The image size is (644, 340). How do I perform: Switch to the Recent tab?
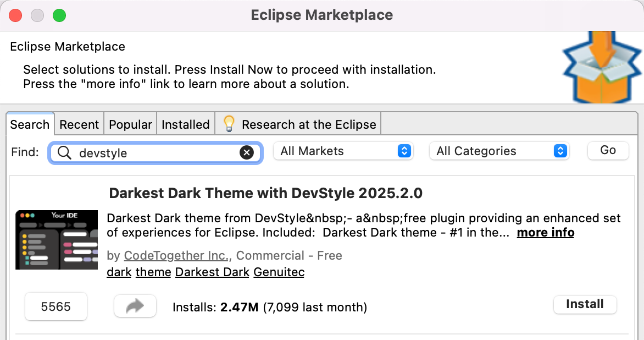click(x=79, y=124)
